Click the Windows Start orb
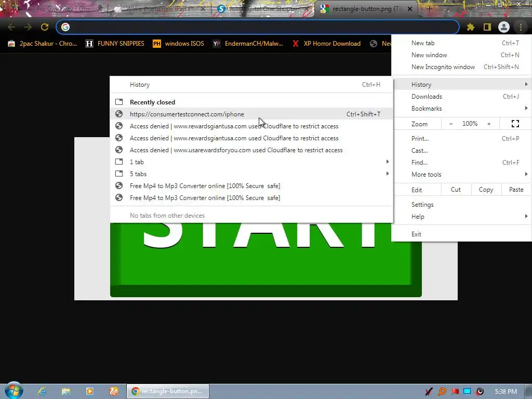This screenshot has width=532, height=399. pos(14,390)
